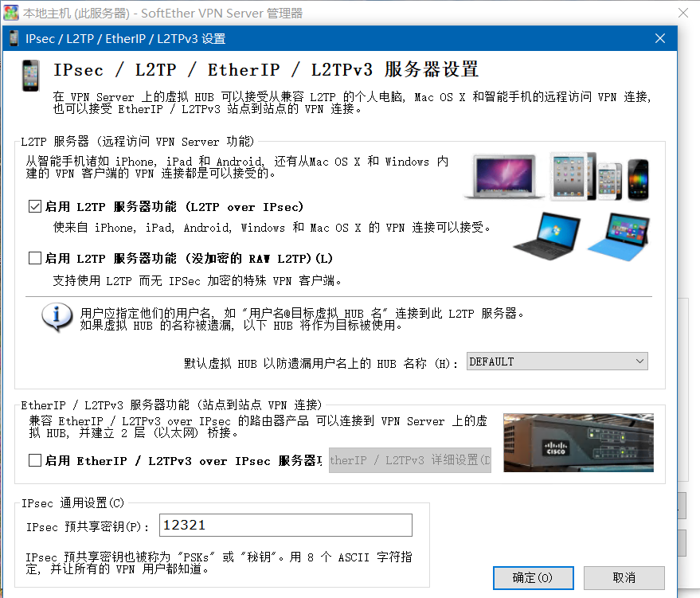Screen dimensions: 700x598
Task: Click the IPsec 通用设置(C) group label
Action: click(x=72, y=503)
